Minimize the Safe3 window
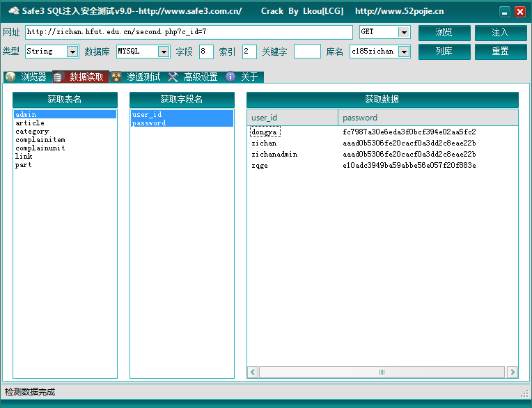The width and height of the screenshot is (532, 408). [505, 12]
